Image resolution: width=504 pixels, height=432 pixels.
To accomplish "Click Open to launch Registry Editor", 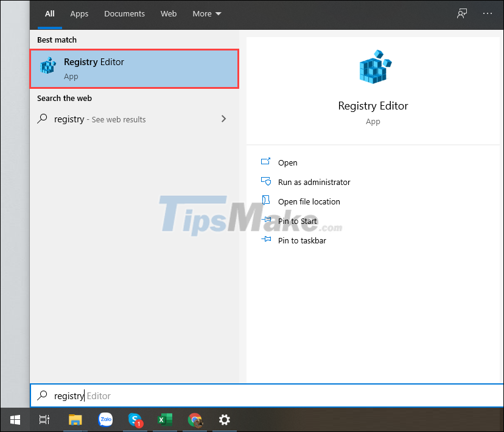I will click(x=287, y=162).
